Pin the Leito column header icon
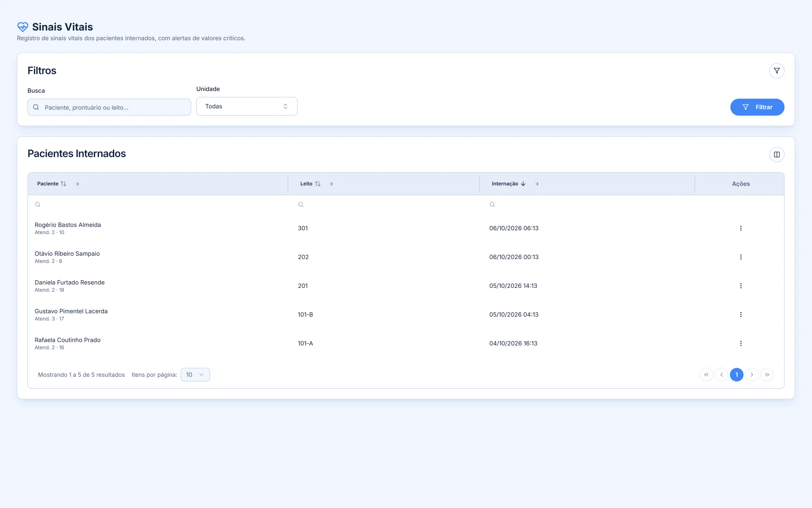This screenshot has width=812, height=508. click(331, 184)
